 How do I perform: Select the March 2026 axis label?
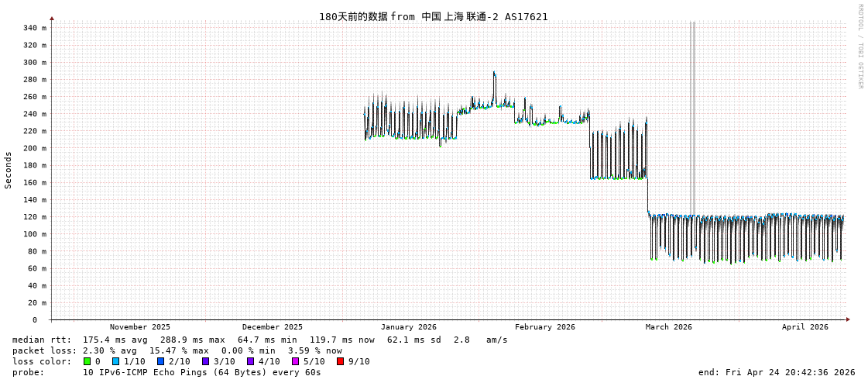point(668,327)
